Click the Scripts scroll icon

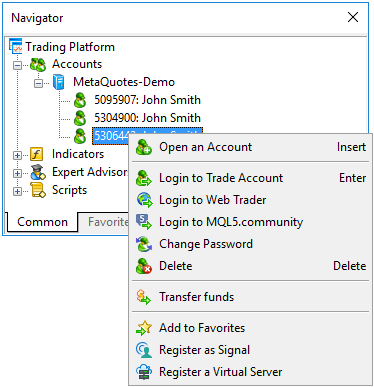(x=38, y=190)
